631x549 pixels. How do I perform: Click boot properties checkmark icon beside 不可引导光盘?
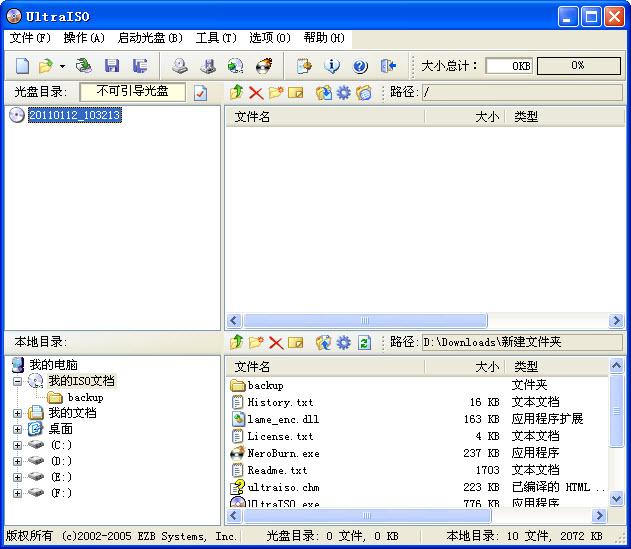pos(200,93)
